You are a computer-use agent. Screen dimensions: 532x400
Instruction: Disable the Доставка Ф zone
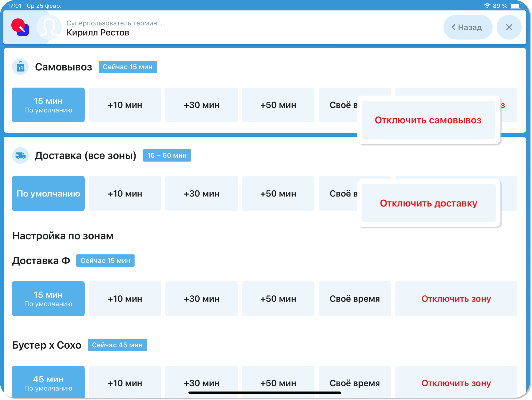(x=456, y=299)
